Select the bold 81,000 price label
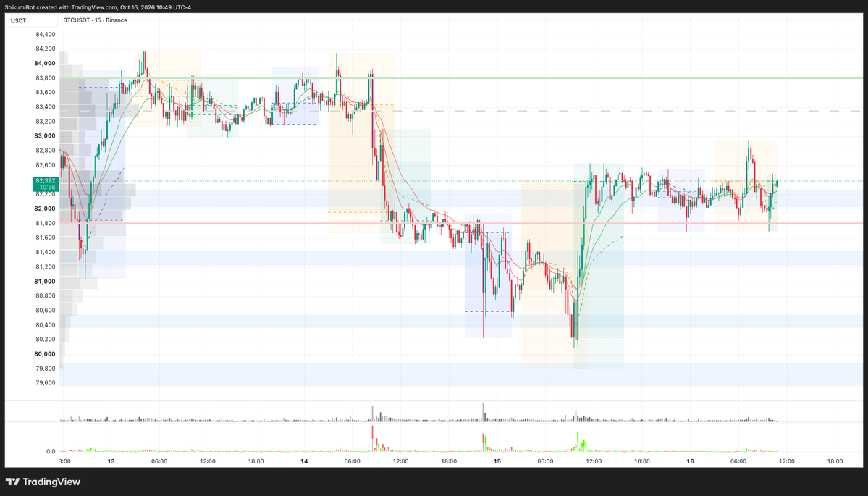Image resolution: width=868 pixels, height=496 pixels. click(x=45, y=281)
